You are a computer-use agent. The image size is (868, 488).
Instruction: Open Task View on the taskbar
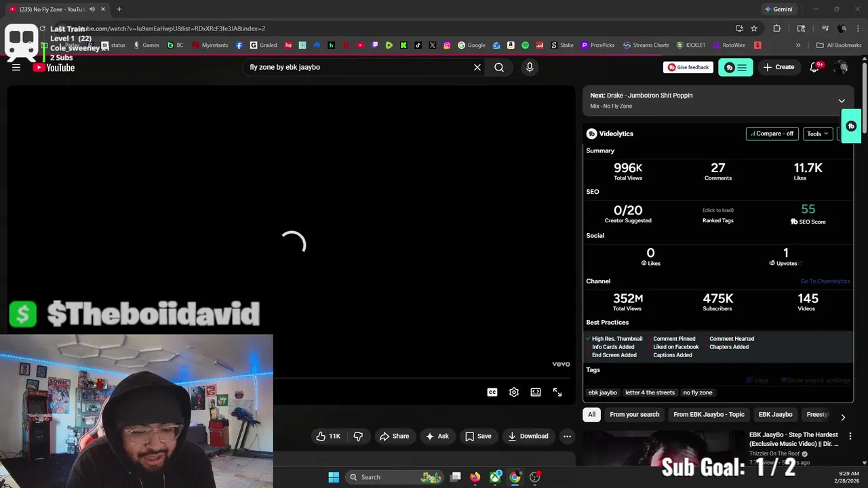tap(456, 477)
